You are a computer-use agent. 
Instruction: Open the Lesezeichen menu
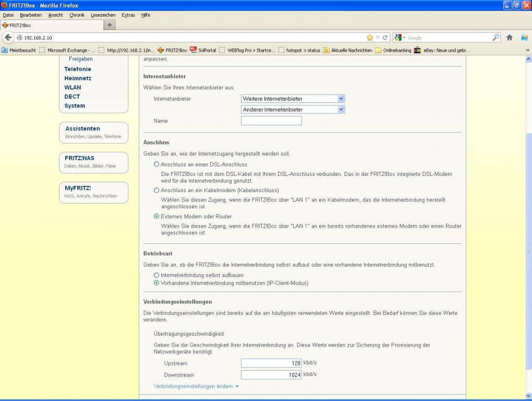pyautogui.click(x=103, y=15)
